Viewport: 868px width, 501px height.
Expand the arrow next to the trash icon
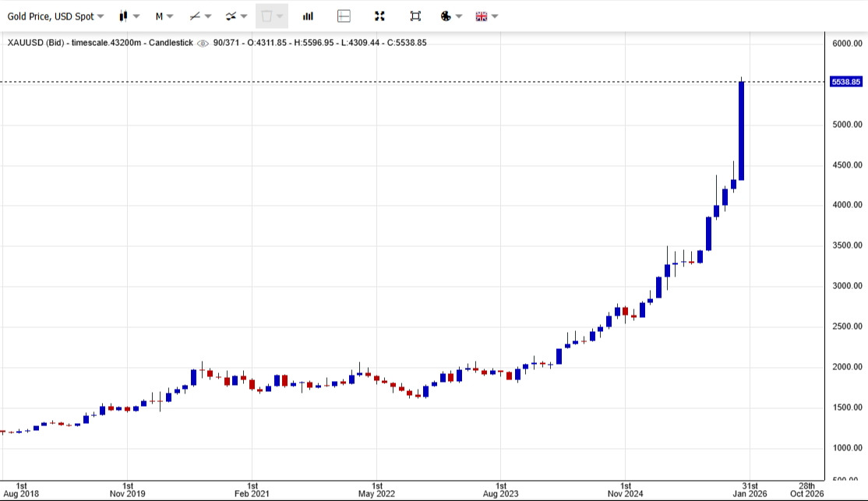point(280,16)
